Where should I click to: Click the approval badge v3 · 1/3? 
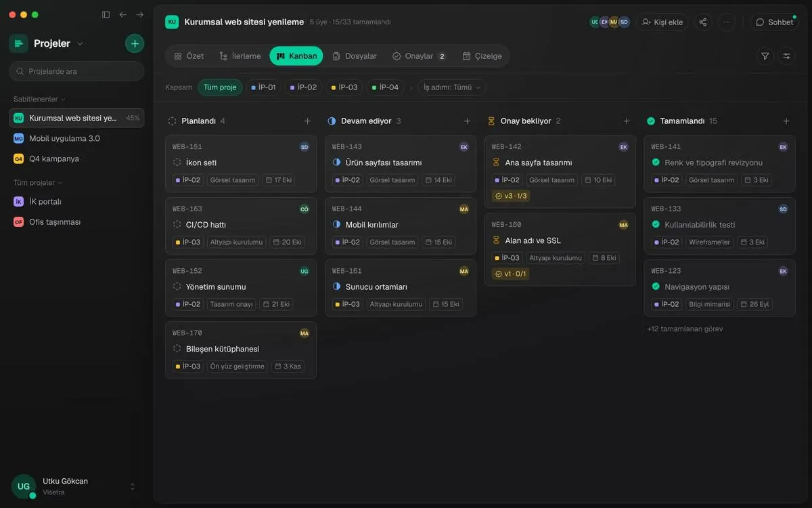pos(511,196)
